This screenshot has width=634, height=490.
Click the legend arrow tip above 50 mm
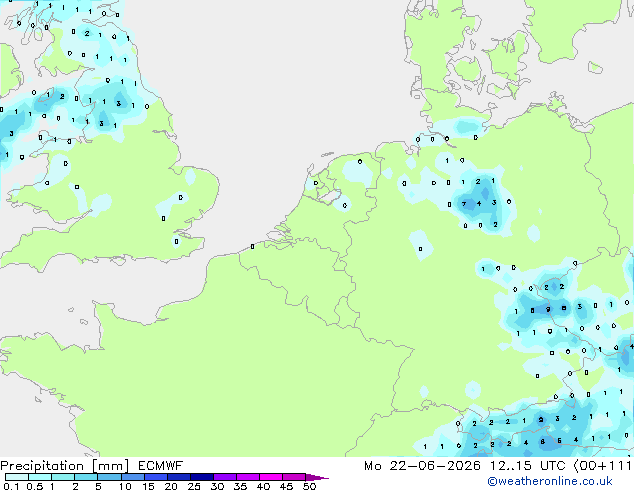coord(317,478)
